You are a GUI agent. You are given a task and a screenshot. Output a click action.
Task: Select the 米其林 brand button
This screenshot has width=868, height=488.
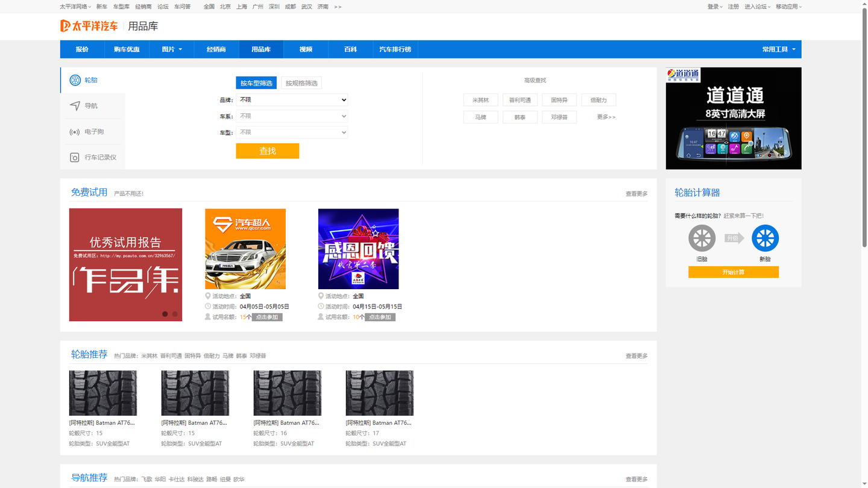480,100
